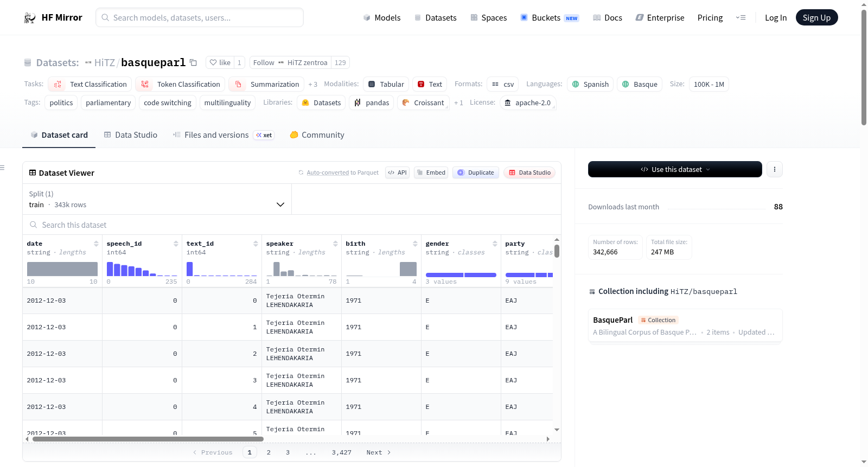Filter by Tabular modality

pyautogui.click(x=386, y=84)
